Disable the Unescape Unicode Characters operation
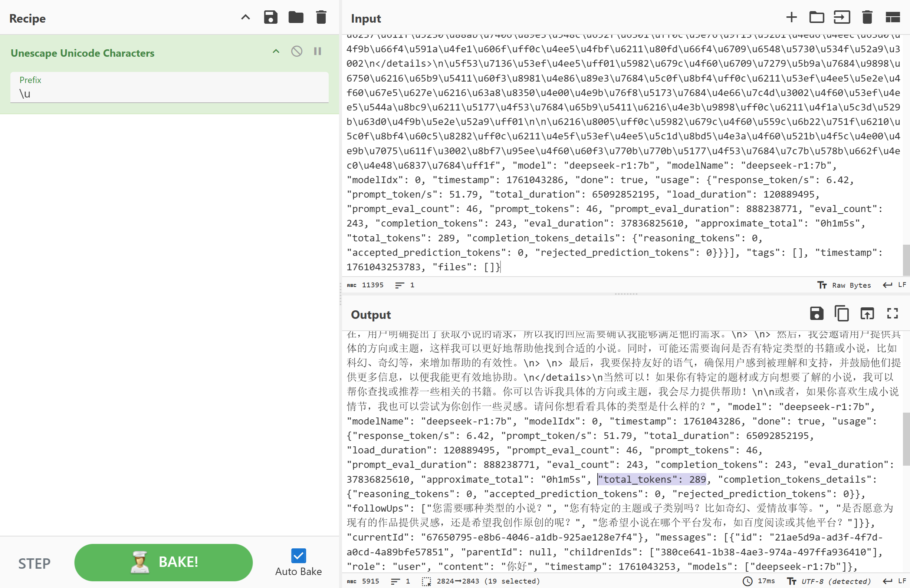 pyautogui.click(x=296, y=52)
